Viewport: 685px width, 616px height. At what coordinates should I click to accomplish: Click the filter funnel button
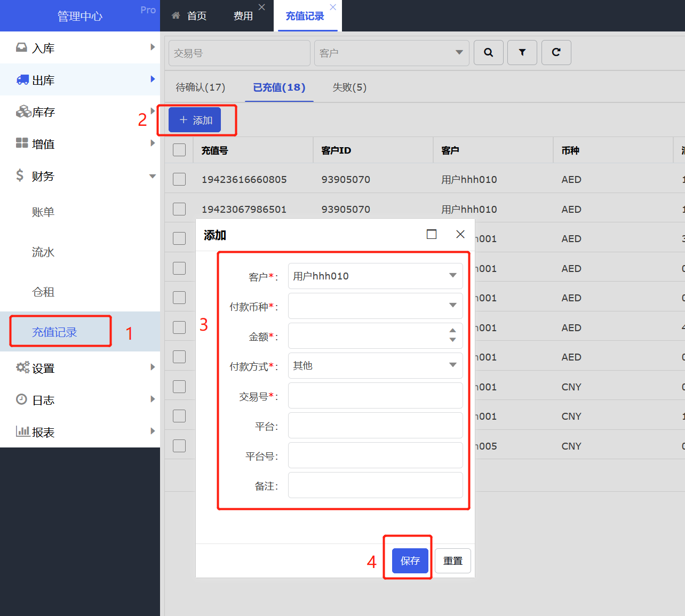coord(522,52)
